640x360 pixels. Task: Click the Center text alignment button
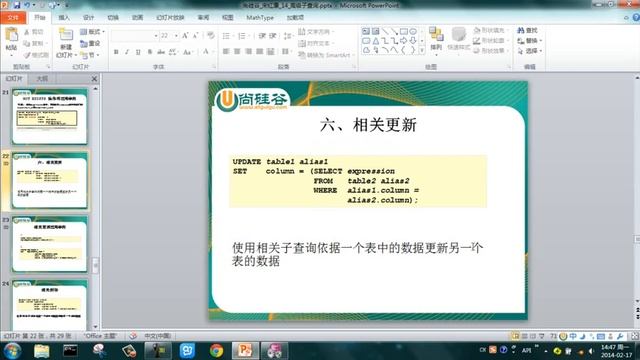coord(237,51)
